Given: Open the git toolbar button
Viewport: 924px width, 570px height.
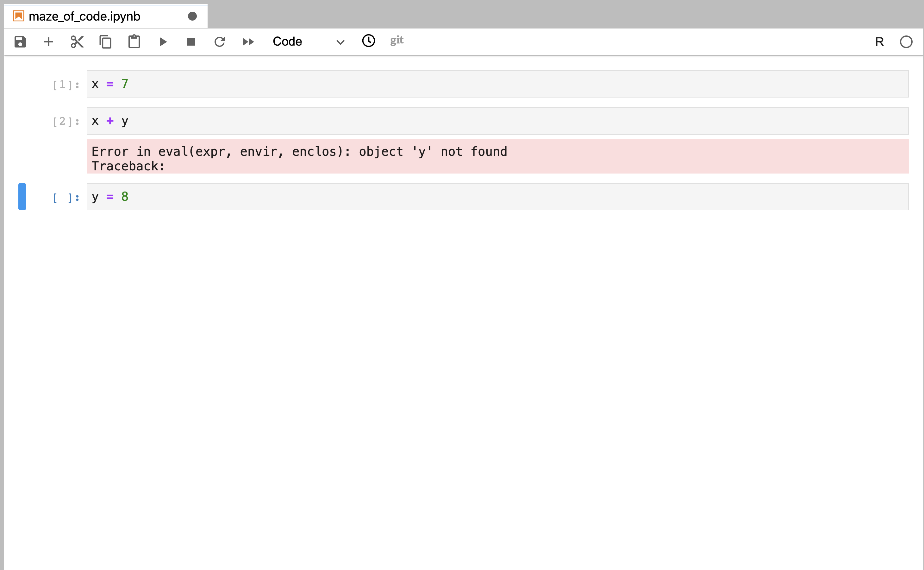Looking at the screenshot, I should click(x=396, y=40).
